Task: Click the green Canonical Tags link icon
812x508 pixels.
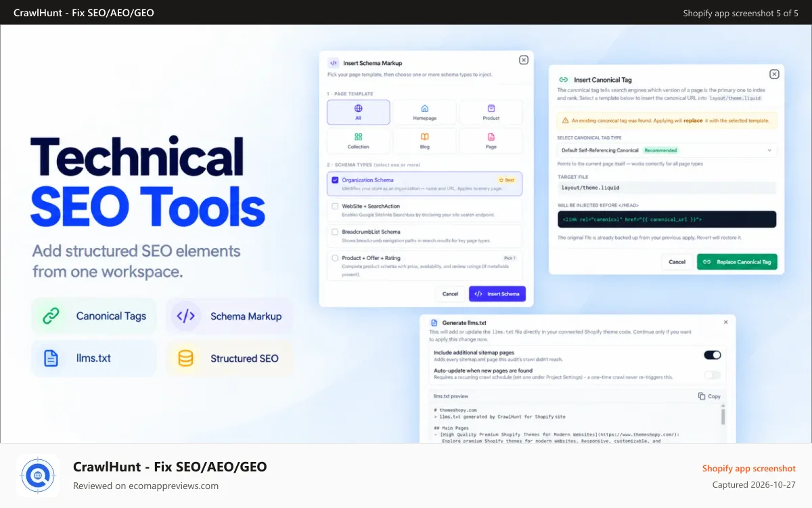Action: [51, 316]
